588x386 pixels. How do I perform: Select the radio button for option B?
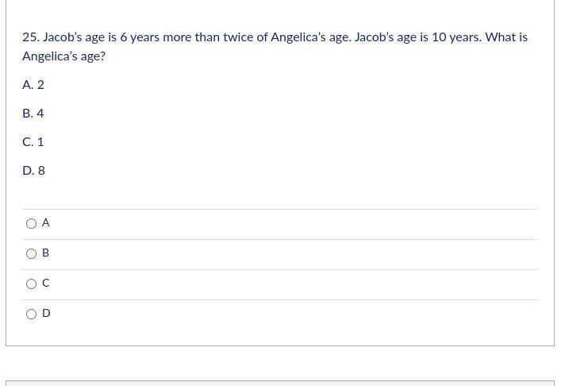point(32,254)
